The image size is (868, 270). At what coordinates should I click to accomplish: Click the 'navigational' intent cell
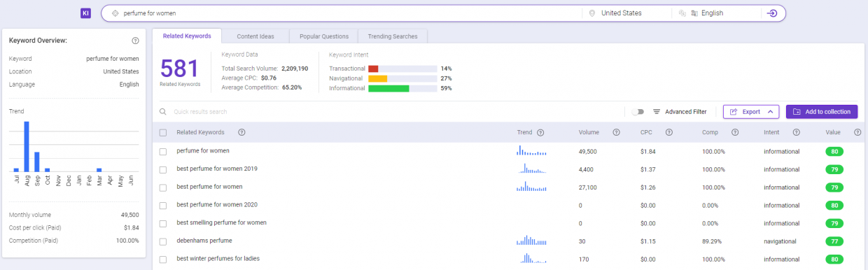[780, 241]
